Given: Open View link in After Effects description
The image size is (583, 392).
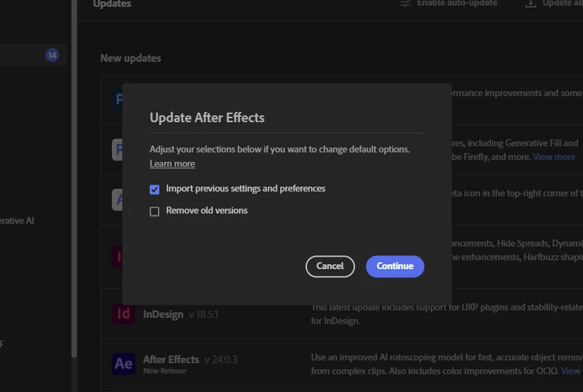Looking at the screenshot, I should (x=571, y=371).
